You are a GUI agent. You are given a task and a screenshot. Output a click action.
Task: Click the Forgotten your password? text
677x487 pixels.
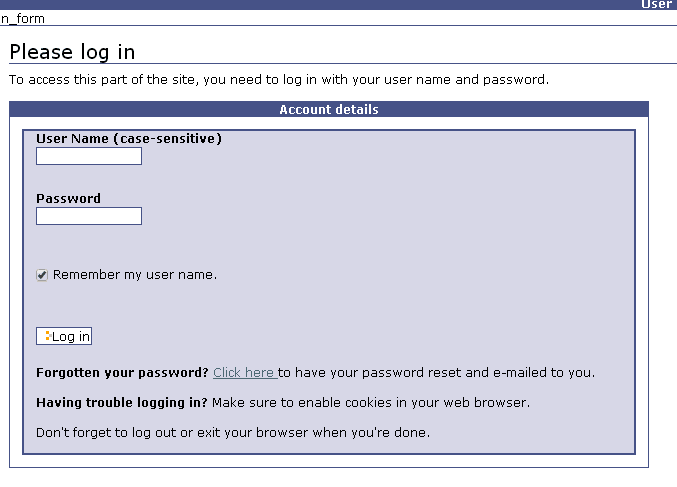pos(122,373)
